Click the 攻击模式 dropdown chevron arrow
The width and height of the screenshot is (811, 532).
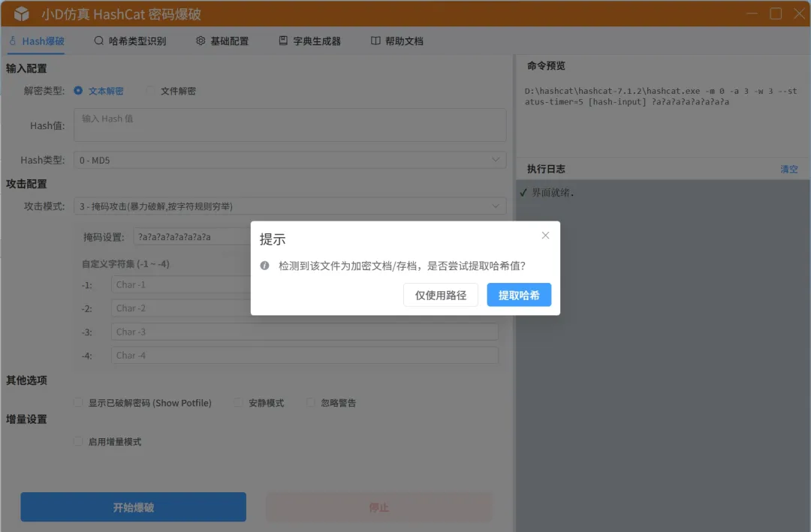click(496, 206)
